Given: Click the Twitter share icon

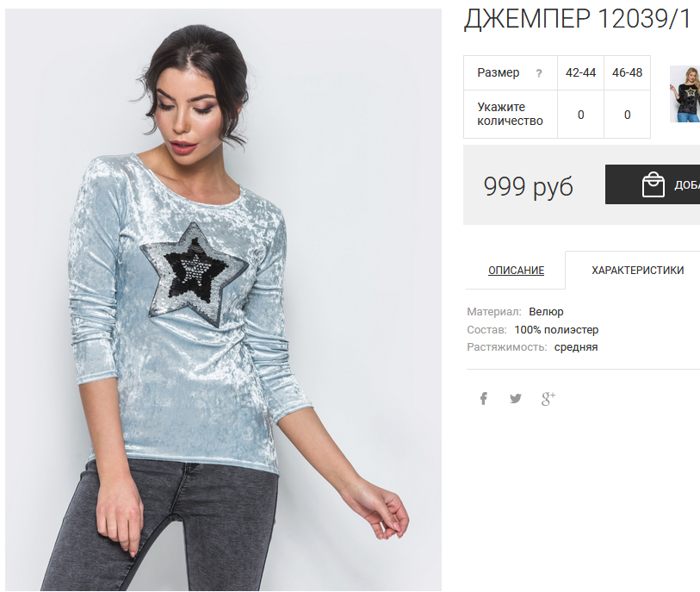Looking at the screenshot, I should [x=516, y=398].
